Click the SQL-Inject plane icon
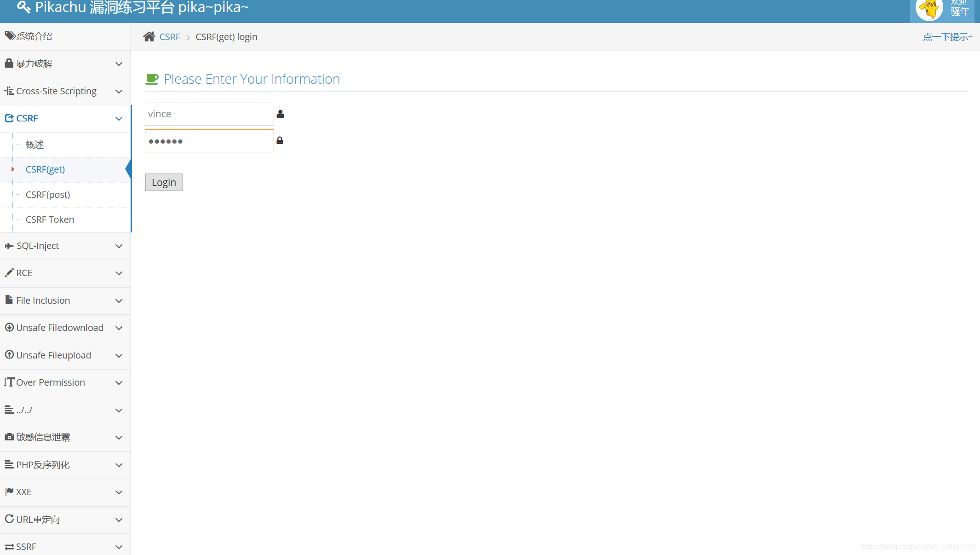This screenshot has width=980, height=555. point(9,246)
